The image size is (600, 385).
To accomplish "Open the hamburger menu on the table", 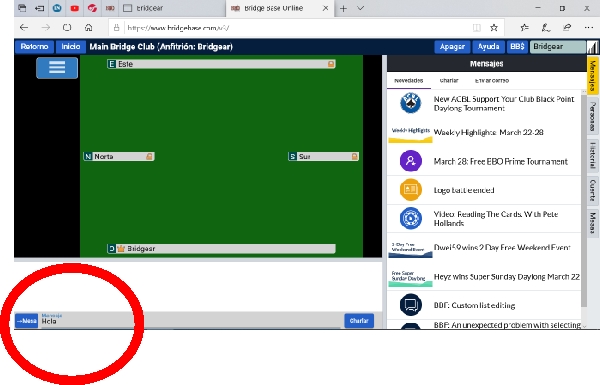I will coord(57,68).
